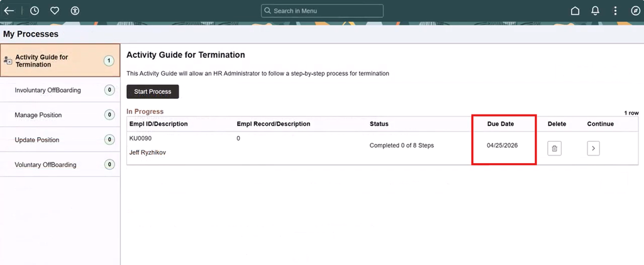Click Completed 0 of 8 Steps status
This screenshot has height=265, width=644.
click(x=402, y=145)
